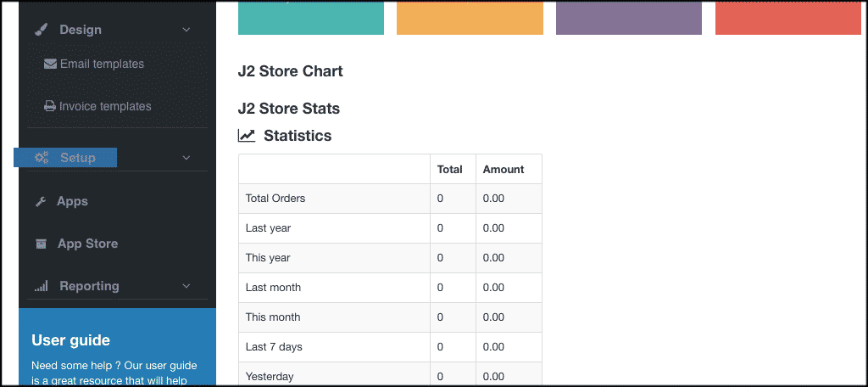
Task: Click the App Store box icon
Action: 41,244
